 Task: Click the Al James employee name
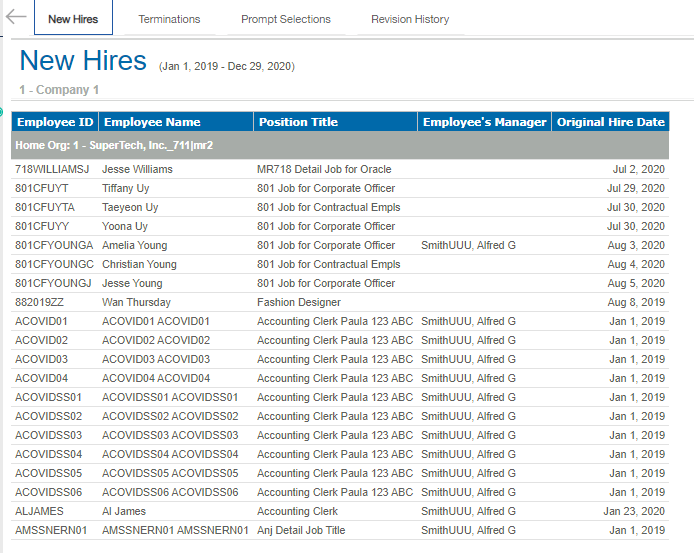click(123, 511)
